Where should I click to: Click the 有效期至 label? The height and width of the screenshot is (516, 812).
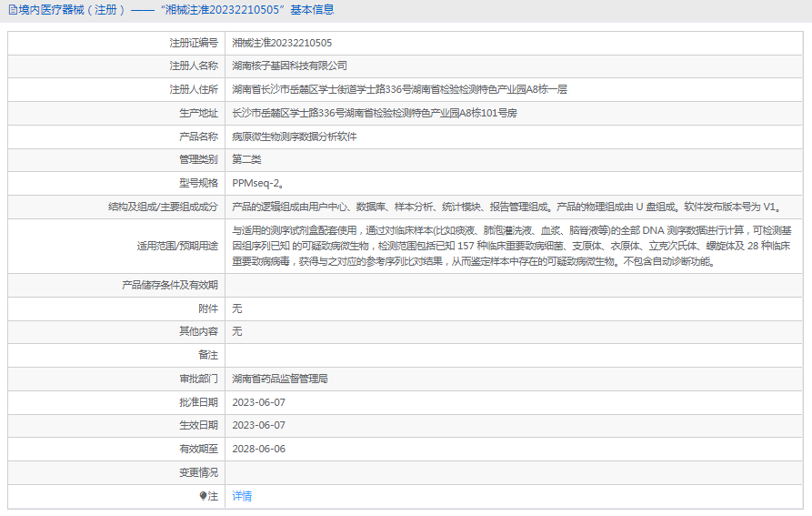pyautogui.click(x=198, y=450)
